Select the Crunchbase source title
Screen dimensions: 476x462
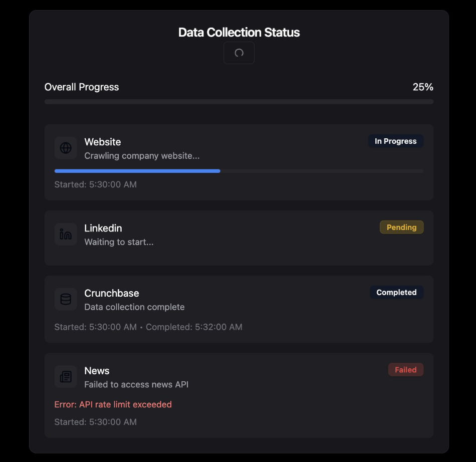pyautogui.click(x=112, y=293)
